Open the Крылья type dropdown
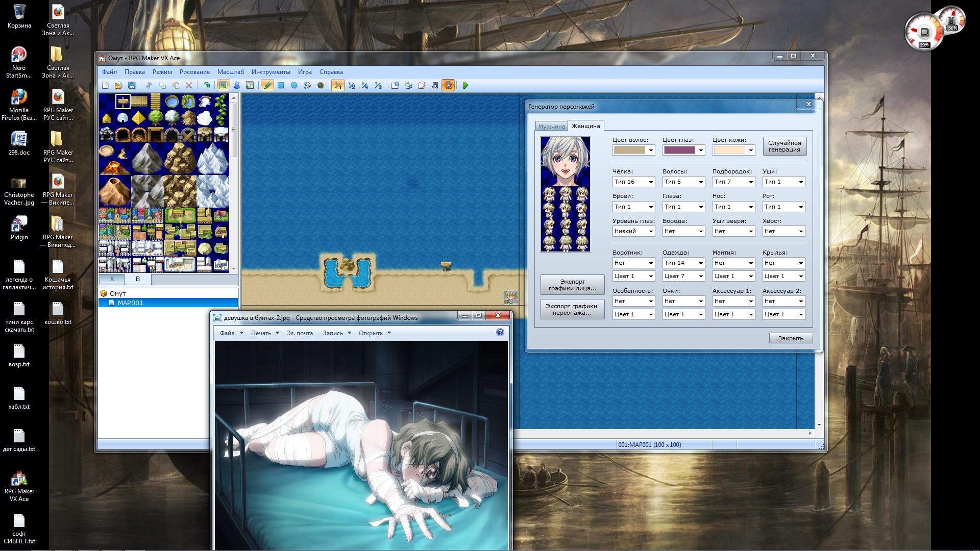Screen dimensions: 980x551 (x=783, y=263)
